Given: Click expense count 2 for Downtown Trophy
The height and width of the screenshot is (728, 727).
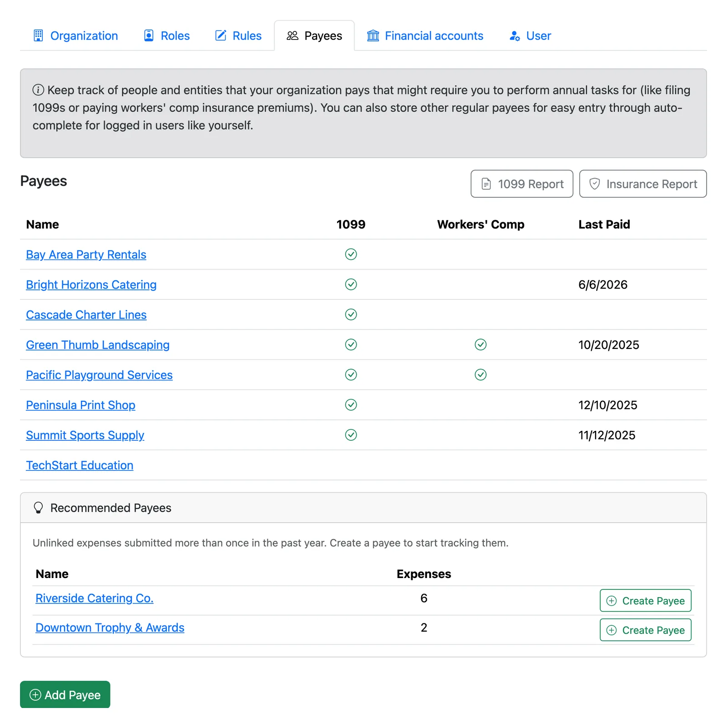Looking at the screenshot, I should coord(423,628).
